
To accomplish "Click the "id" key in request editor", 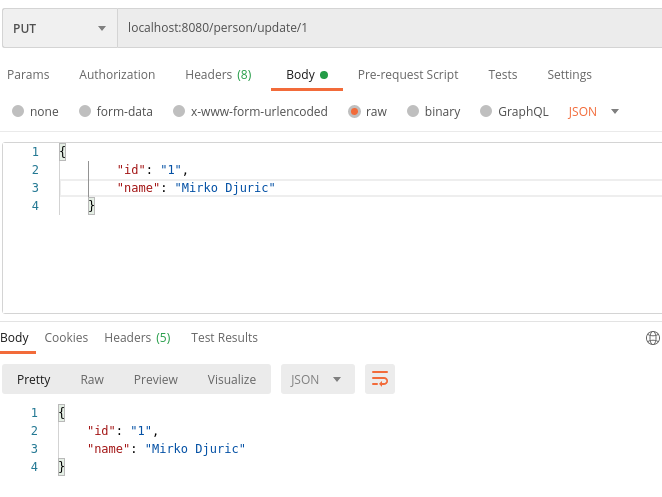I will (x=131, y=170).
